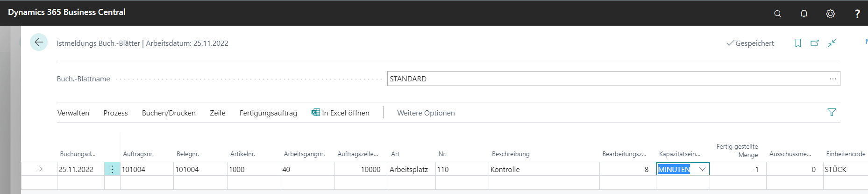The image size is (868, 194).
Task: Select the Auftragsnr. cell with 101004
Action: tap(147, 169)
